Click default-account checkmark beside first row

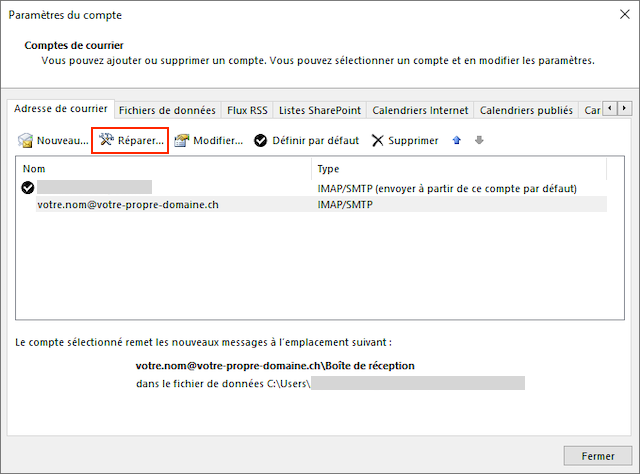[x=28, y=188]
